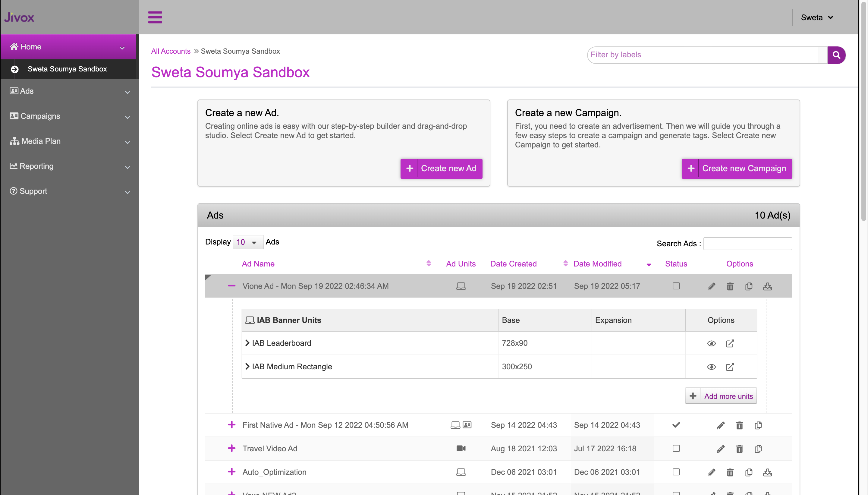Click the label filter search icon
This screenshot has height=495, width=868.
pyautogui.click(x=836, y=55)
